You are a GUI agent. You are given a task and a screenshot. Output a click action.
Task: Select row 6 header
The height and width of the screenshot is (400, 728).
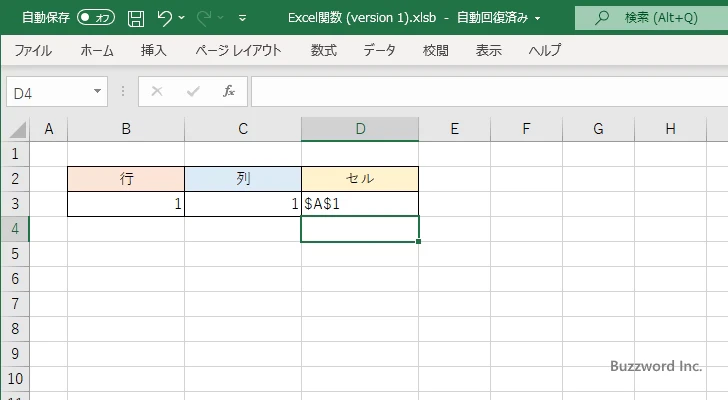click(15, 279)
